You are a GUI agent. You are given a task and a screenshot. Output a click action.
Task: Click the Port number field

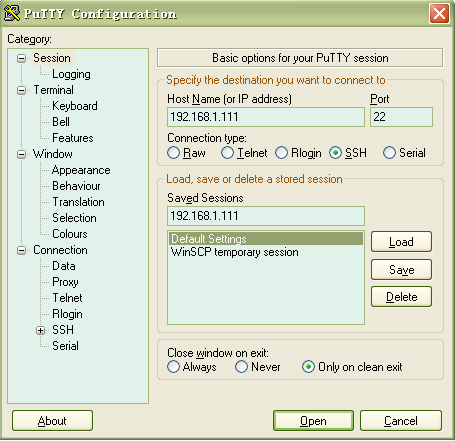pyautogui.click(x=401, y=117)
